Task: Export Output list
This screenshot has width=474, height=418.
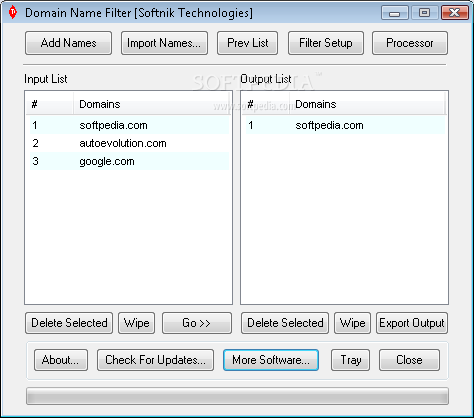Action: pos(412,323)
